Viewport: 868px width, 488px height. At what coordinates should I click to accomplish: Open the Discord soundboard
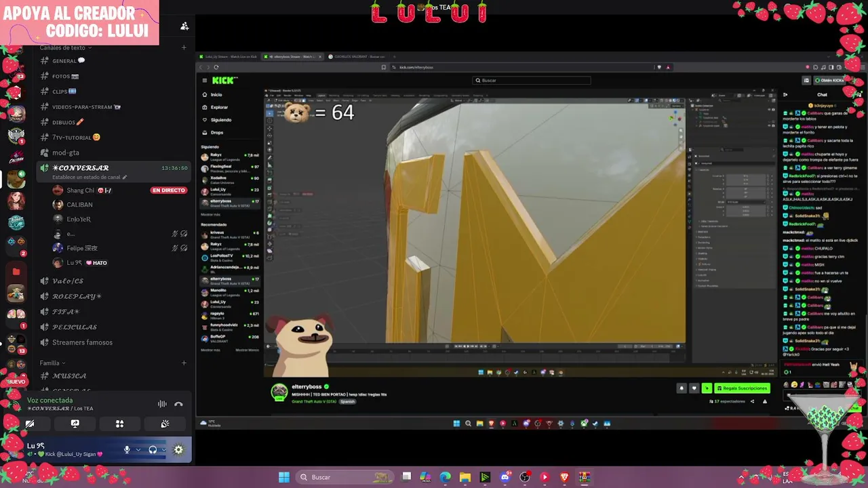[165, 424]
